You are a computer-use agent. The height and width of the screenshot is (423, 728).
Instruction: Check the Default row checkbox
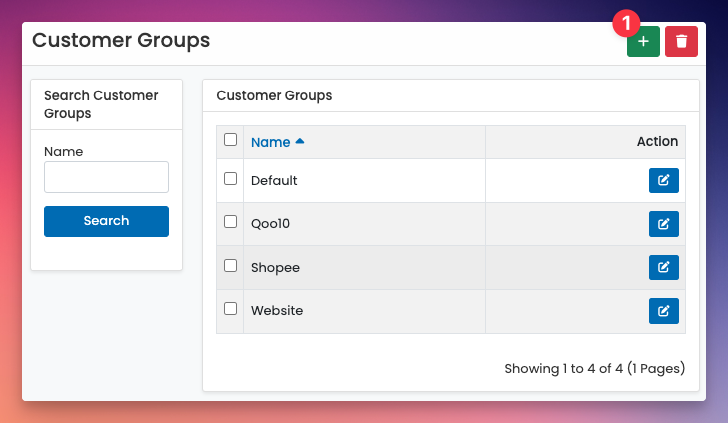point(231,179)
